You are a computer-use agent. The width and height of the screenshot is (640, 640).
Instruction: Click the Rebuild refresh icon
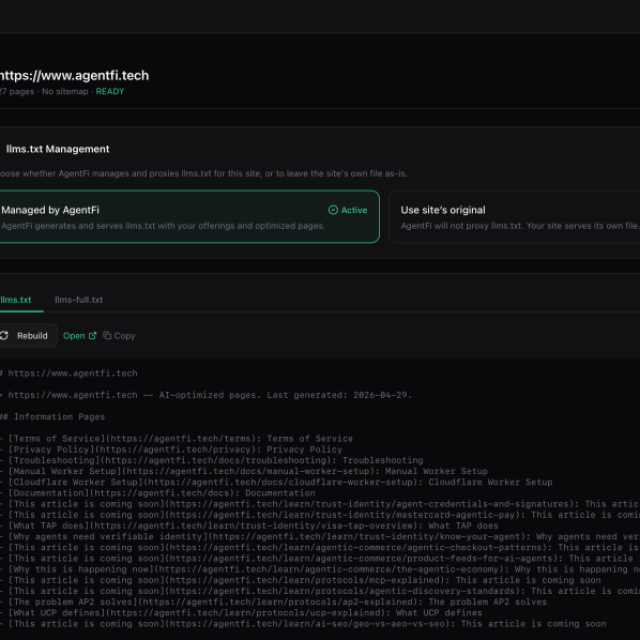(x=4, y=336)
